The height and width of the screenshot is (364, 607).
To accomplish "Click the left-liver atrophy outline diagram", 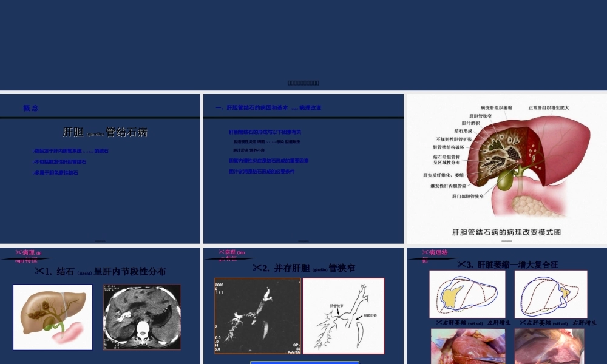I will coord(551,294).
